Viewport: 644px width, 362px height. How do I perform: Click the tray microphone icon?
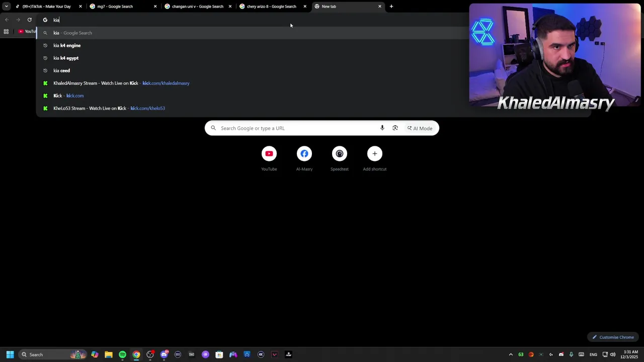tap(571, 354)
